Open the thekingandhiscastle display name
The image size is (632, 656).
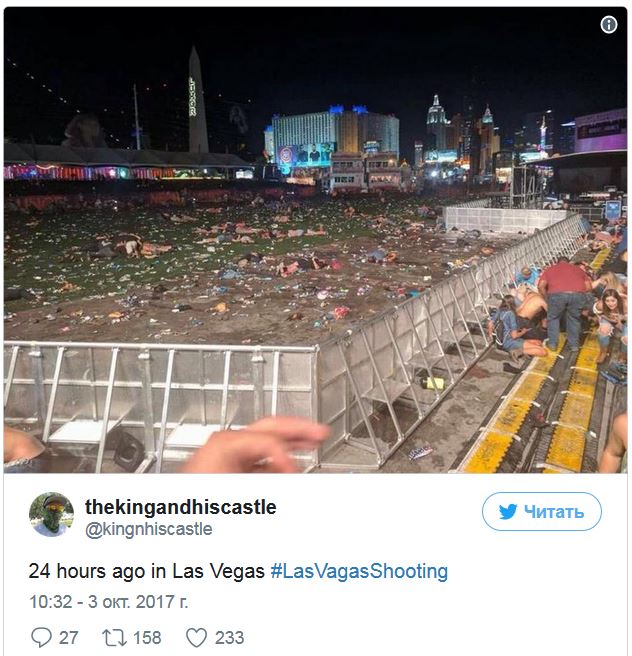click(x=181, y=507)
